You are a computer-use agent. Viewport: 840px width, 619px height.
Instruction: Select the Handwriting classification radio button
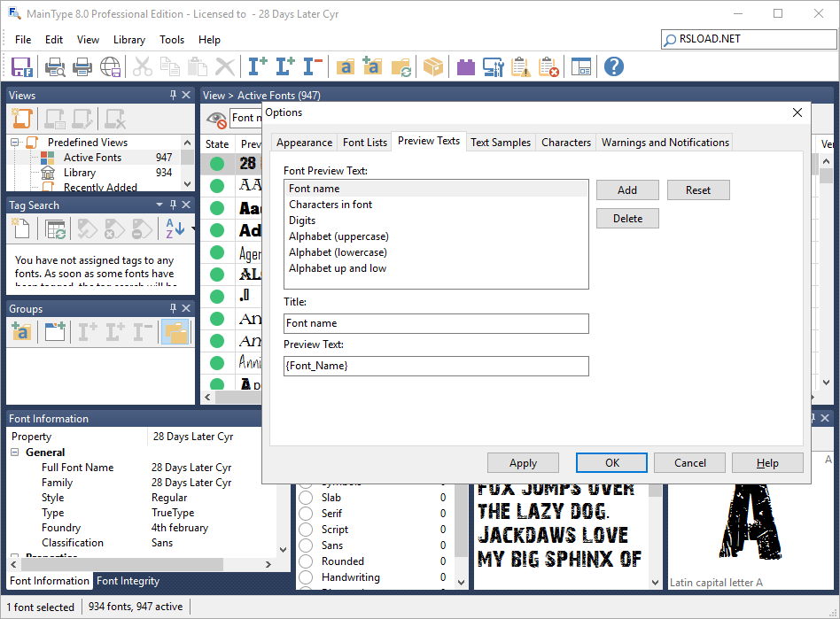(x=306, y=577)
